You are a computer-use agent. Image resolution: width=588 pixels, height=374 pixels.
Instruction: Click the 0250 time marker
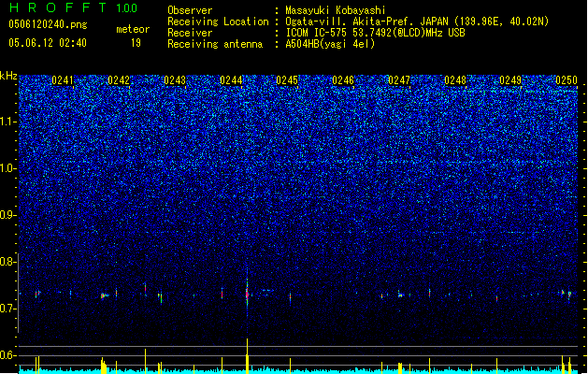(x=566, y=80)
